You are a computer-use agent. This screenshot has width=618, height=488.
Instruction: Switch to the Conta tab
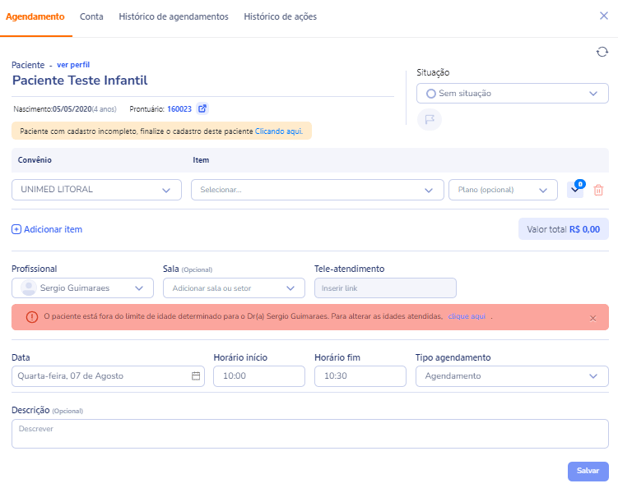(x=91, y=17)
